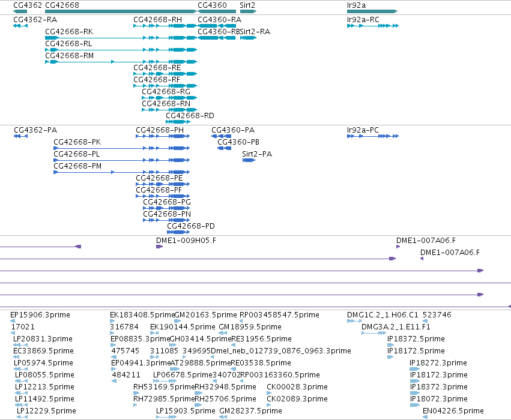Select EST LP12229.5prime
The image size is (511, 420).
click(x=46, y=412)
